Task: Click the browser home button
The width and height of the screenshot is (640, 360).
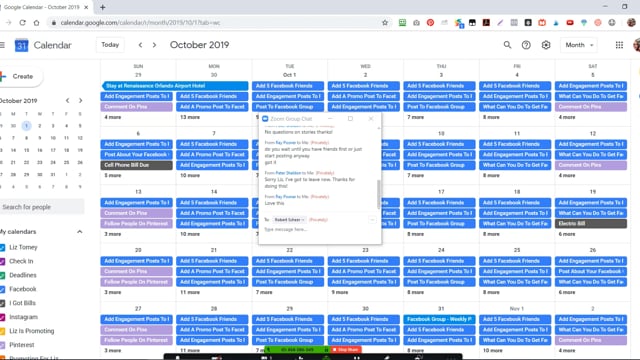Action: tap(36, 22)
